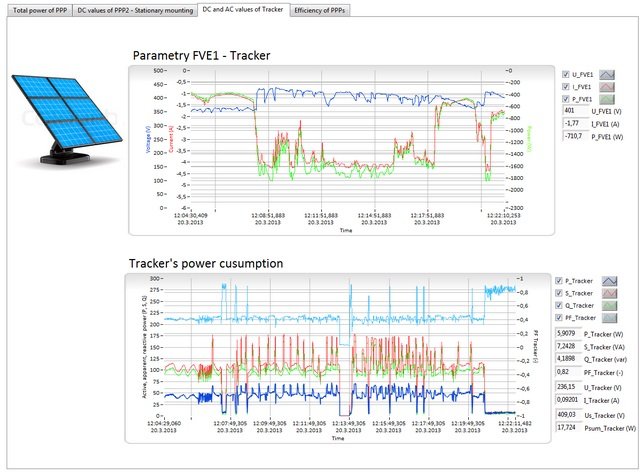Viewport: 640px width, 472px height.
Task: Select the I_Tracker (A) value field
Action: pos(567,400)
